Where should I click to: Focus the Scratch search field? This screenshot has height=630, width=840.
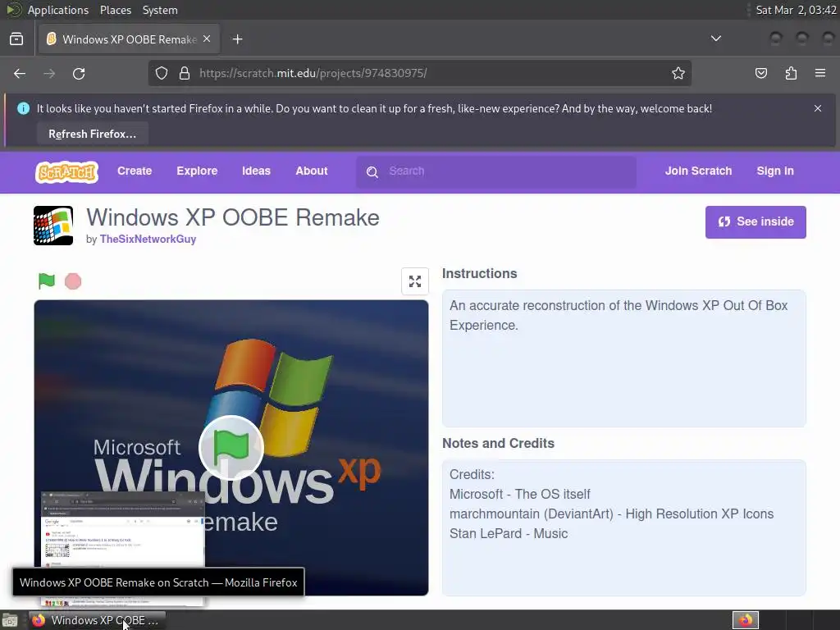tap(496, 171)
